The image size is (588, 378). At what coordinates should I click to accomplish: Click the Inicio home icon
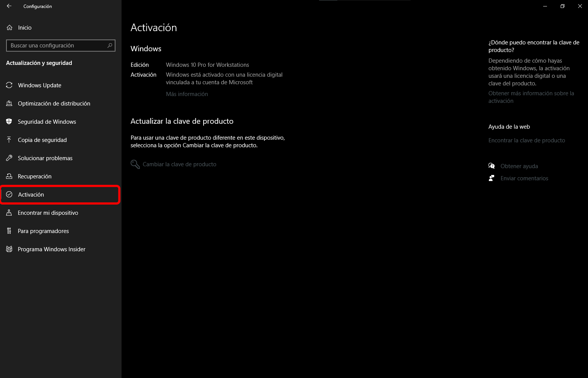[x=9, y=27]
